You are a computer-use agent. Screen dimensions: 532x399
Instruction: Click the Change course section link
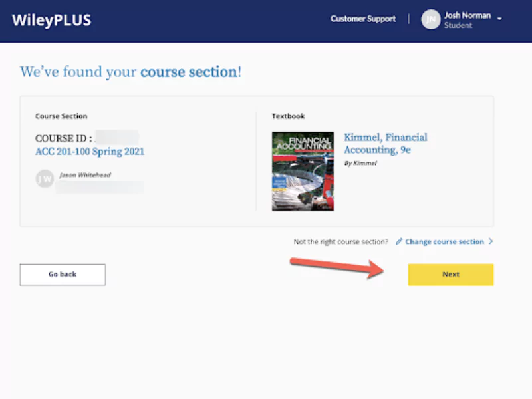coord(444,241)
